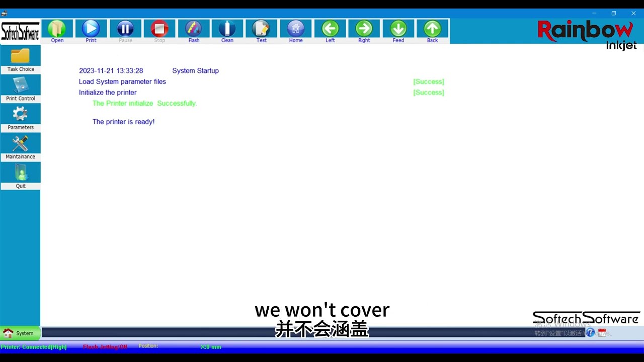Click [Success] beside Load System parameter files
This screenshot has height=362, width=644.
429,81
